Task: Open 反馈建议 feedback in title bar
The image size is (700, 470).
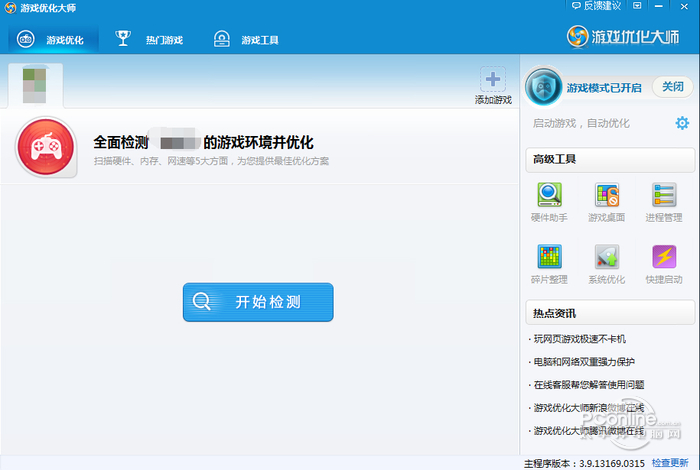Action: tap(596, 6)
